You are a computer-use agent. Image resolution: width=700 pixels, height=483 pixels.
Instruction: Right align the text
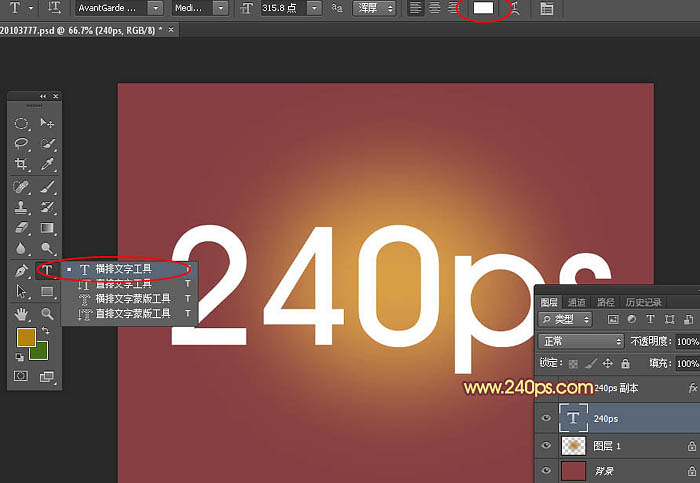pyautogui.click(x=453, y=8)
